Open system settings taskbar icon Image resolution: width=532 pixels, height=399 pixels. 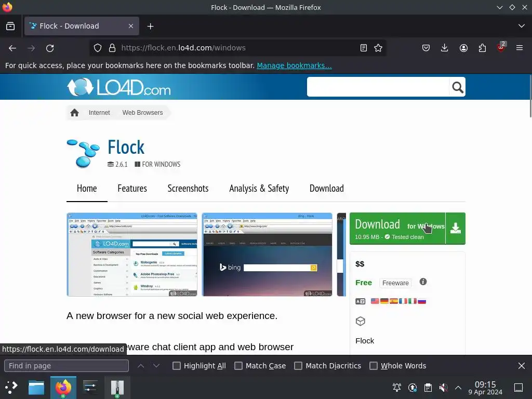pyautogui.click(x=90, y=387)
